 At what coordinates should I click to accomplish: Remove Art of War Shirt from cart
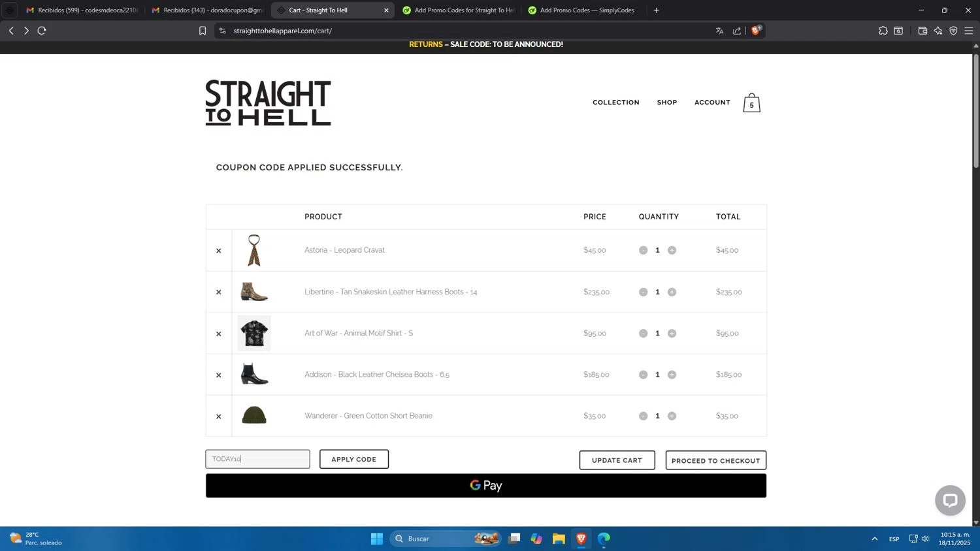click(219, 334)
